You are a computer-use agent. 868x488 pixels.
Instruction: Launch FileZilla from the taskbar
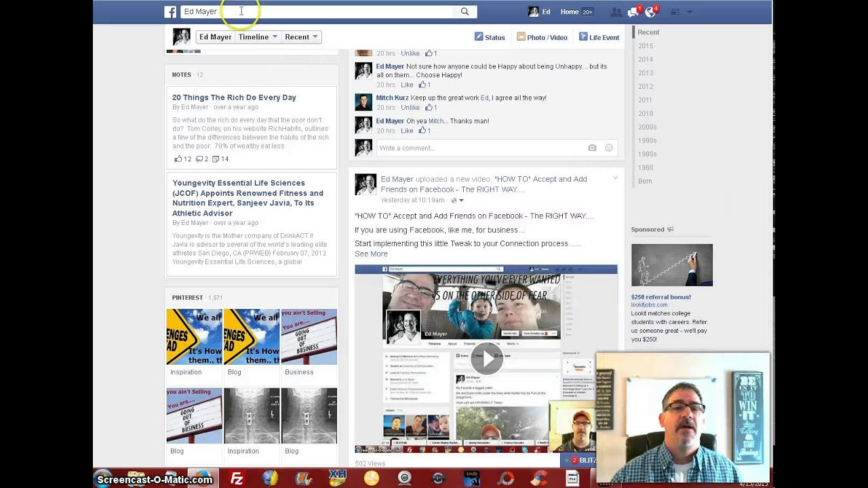[237, 479]
